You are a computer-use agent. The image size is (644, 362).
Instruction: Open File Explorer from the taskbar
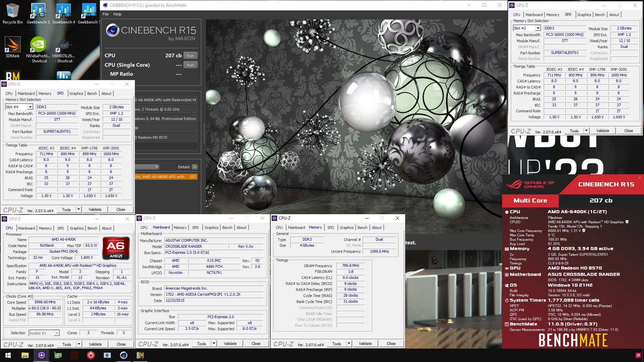(x=25, y=355)
